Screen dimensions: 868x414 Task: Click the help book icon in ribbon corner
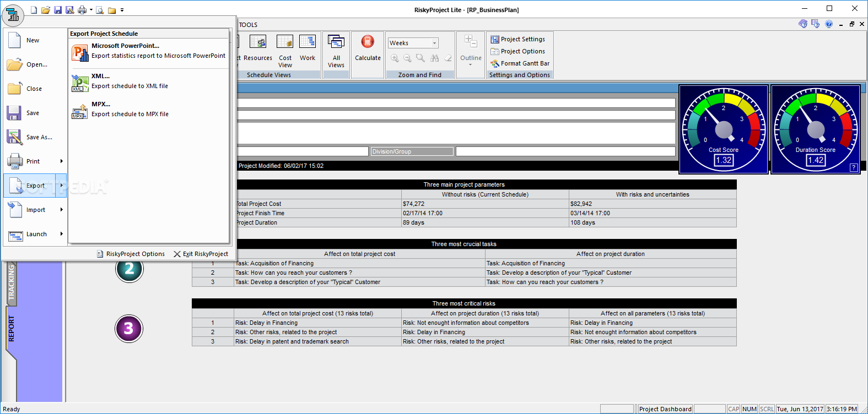coord(803,24)
